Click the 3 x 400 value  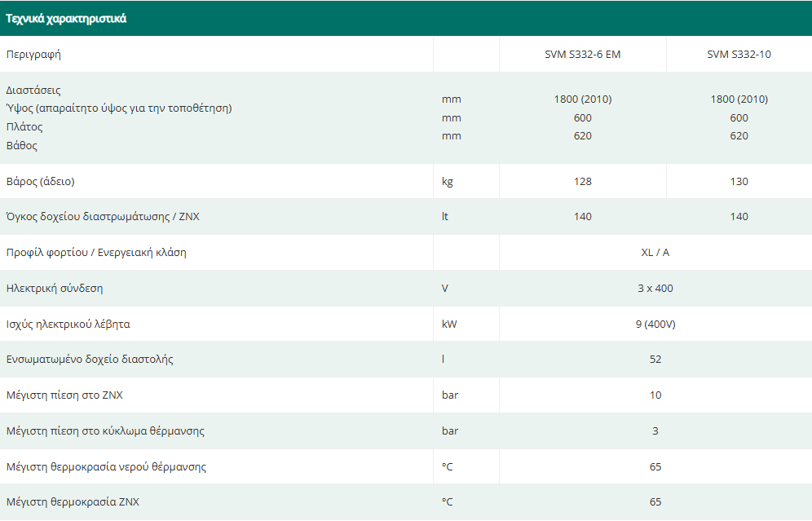[655, 288]
